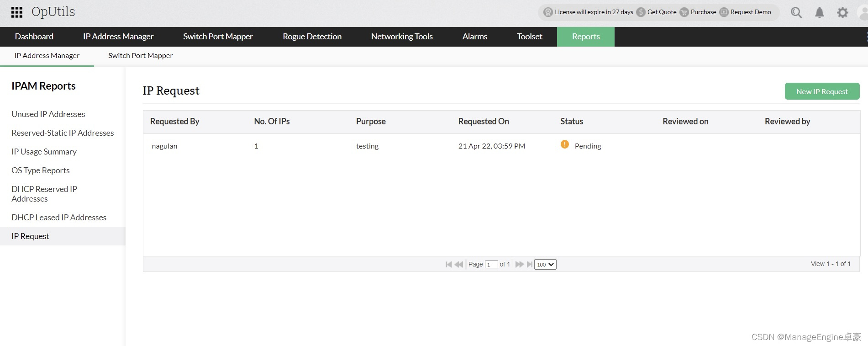The image size is (868, 346).
Task: Go to first page arrow
Action: pyautogui.click(x=449, y=264)
